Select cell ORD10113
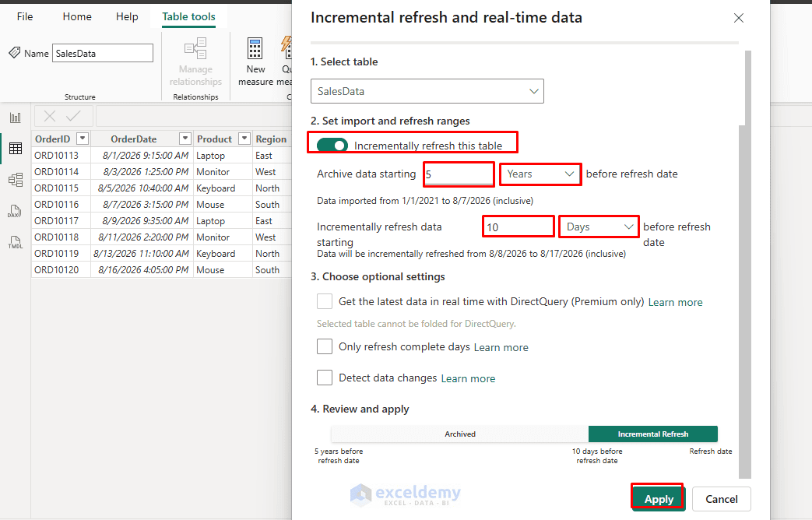812x520 pixels. 61,156
